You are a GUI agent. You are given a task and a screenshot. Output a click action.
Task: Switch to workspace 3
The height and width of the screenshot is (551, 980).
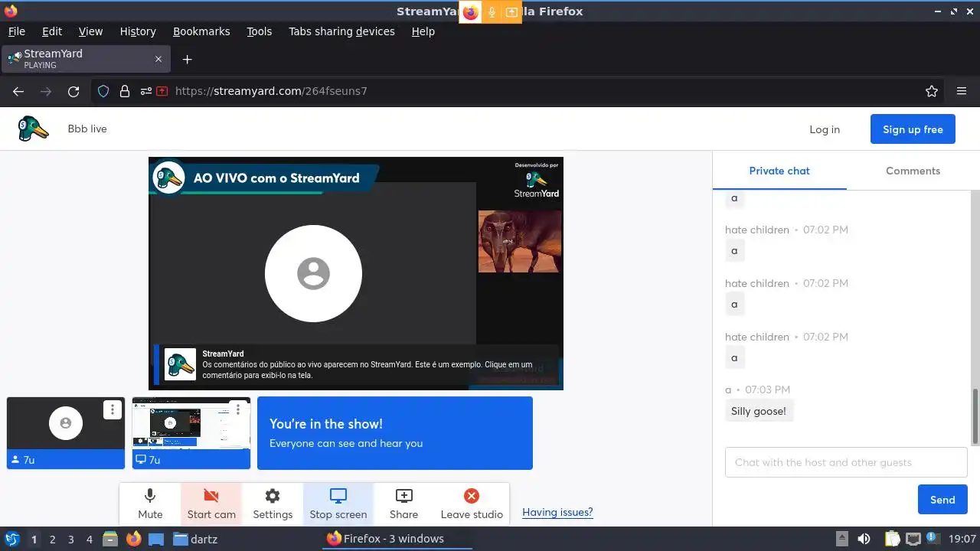click(x=70, y=539)
